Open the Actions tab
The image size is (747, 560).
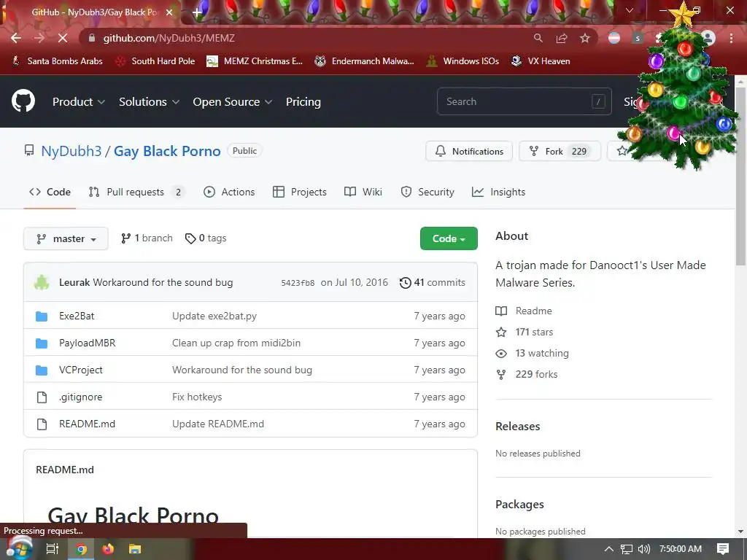229,192
